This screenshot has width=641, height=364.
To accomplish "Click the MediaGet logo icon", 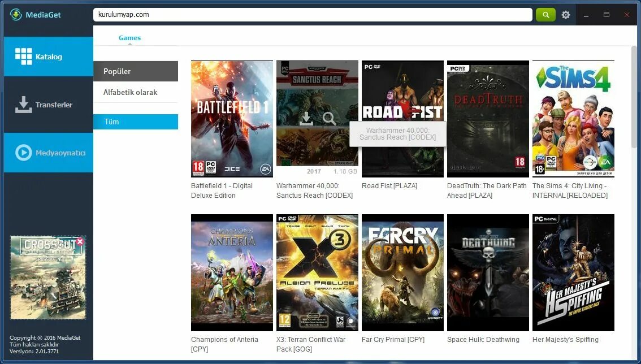I will pyautogui.click(x=15, y=15).
